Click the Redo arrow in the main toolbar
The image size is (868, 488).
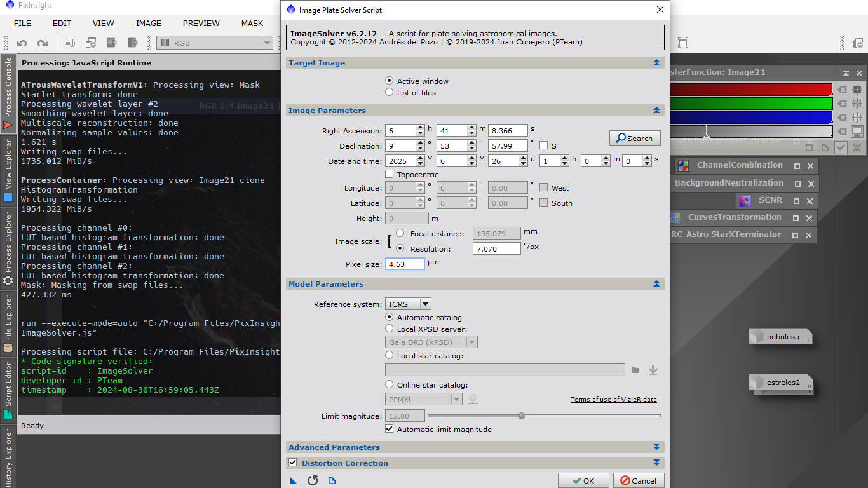[43, 43]
